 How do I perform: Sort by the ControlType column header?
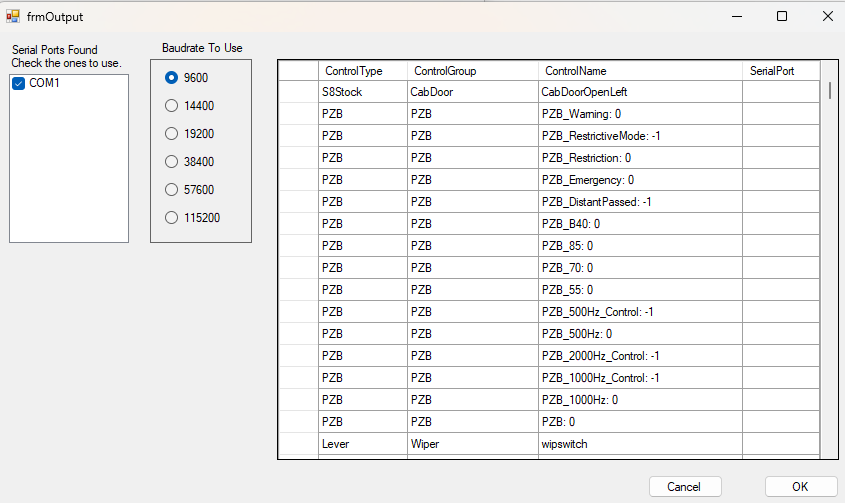(x=362, y=71)
